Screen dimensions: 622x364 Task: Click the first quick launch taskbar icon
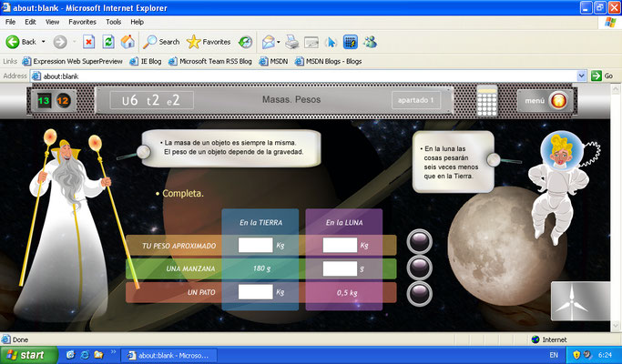point(71,355)
